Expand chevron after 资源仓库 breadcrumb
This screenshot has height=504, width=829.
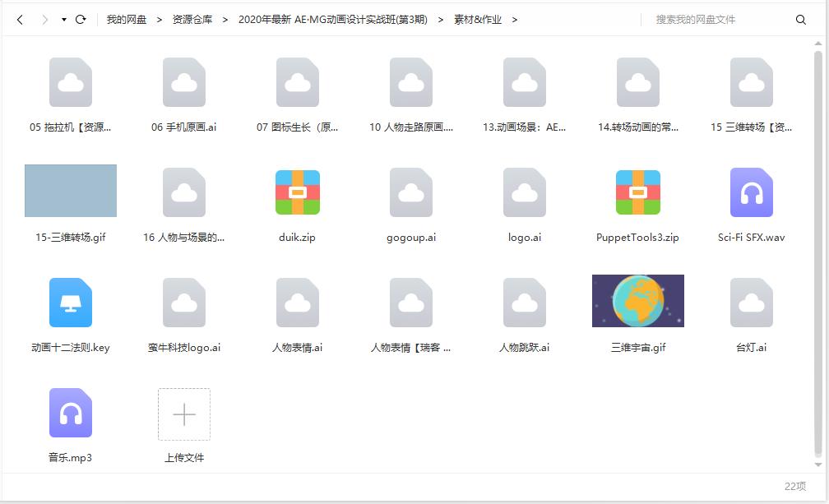click(x=225, y=20)
